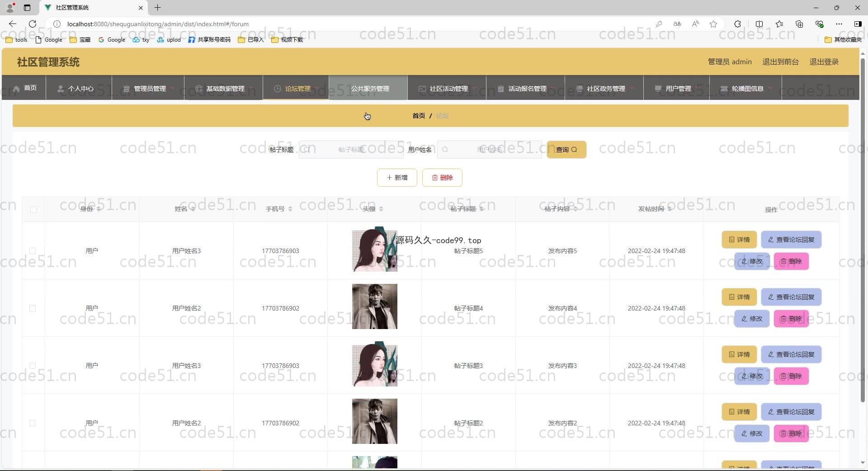Open avatar thumbnail in 帖子标题4 row
This screenshot has width=868, height=471.
tap(375, 306)
